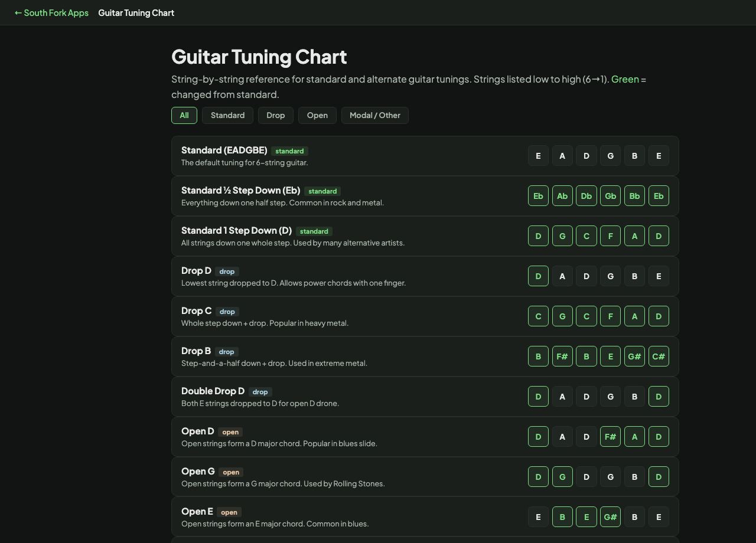Click the F# note chip in Drop B
This screenshot has height=543, width=756.
[x=562, y=356]
